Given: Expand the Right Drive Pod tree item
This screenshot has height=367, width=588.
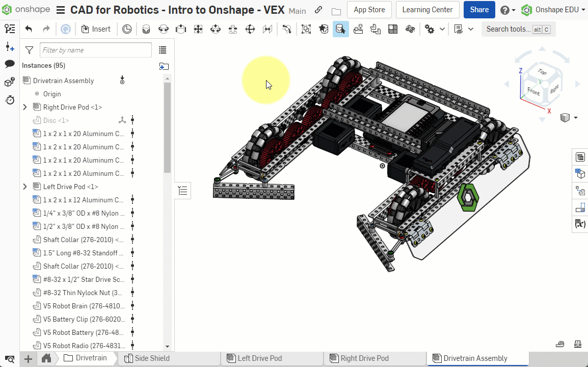Looking at the screenshot, I should tap(25, 107).
